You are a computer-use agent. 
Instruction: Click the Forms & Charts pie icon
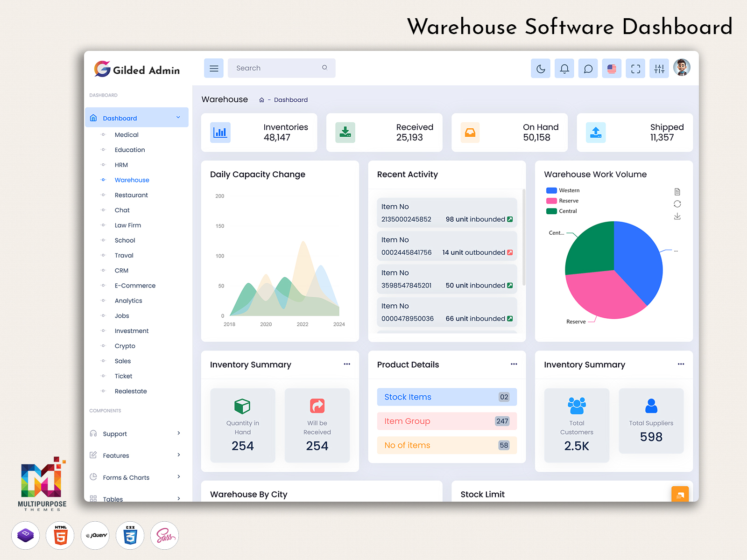pyautogui.click(x=93, y=477)
